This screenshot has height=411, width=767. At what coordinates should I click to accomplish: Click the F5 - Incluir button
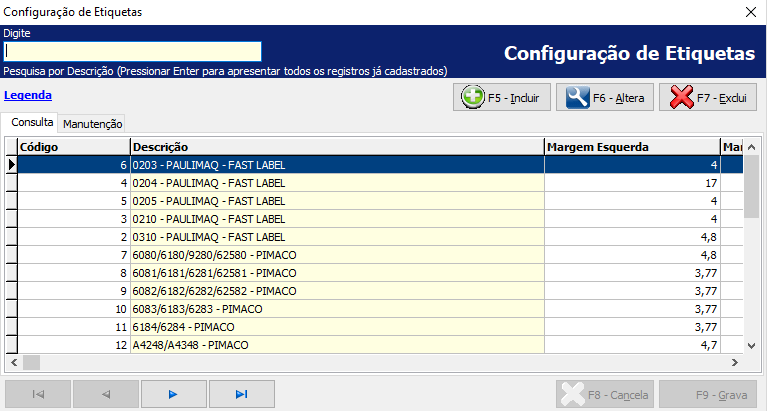point(501,97)
